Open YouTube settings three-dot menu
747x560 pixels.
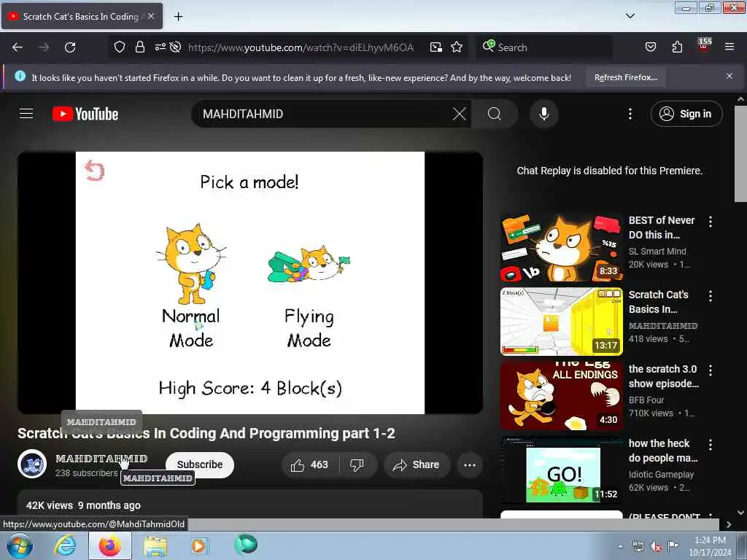click(x=630, y=114)
